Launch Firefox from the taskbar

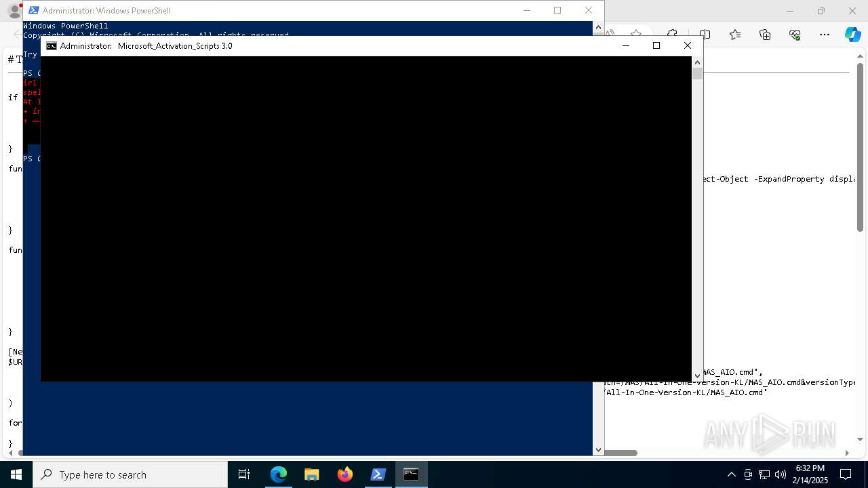(x=345, y=474)
